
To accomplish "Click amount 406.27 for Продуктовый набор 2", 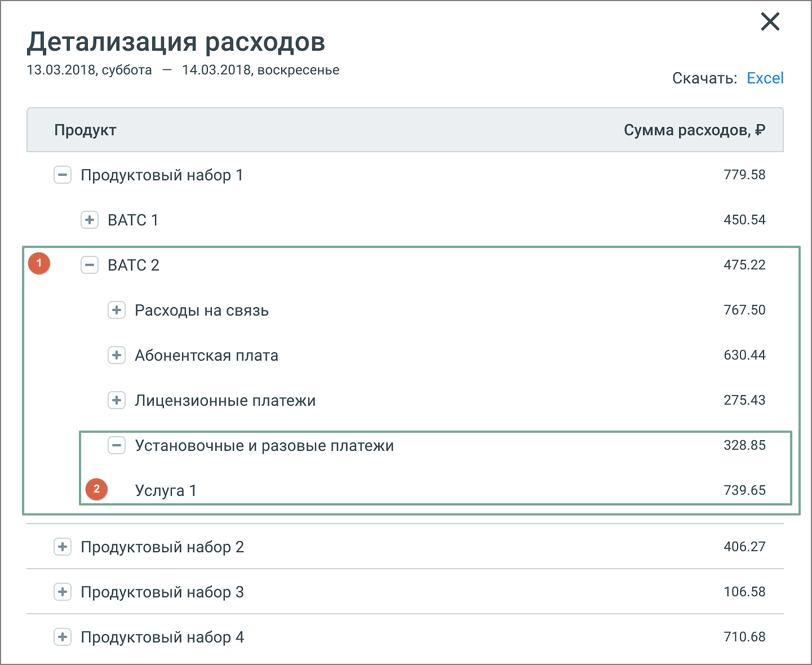I will click(x=744, y=547).
